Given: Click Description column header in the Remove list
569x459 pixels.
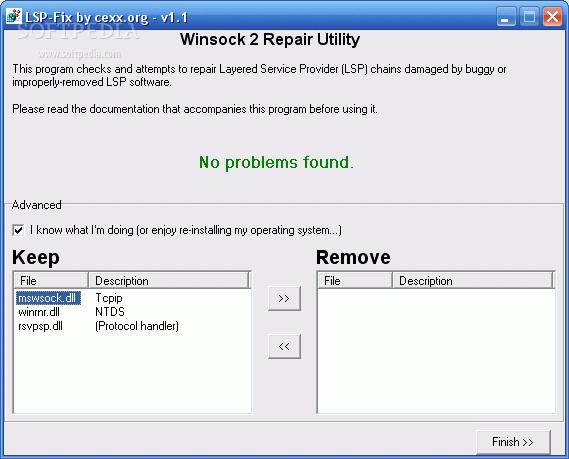Looking at the screenshot, I should tap(473, 280).
